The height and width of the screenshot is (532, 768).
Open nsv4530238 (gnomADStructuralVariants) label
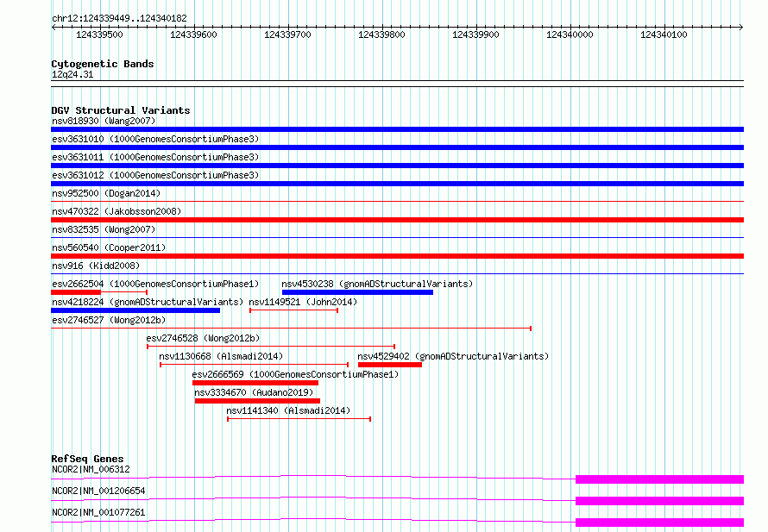click(x=377, y=284)
